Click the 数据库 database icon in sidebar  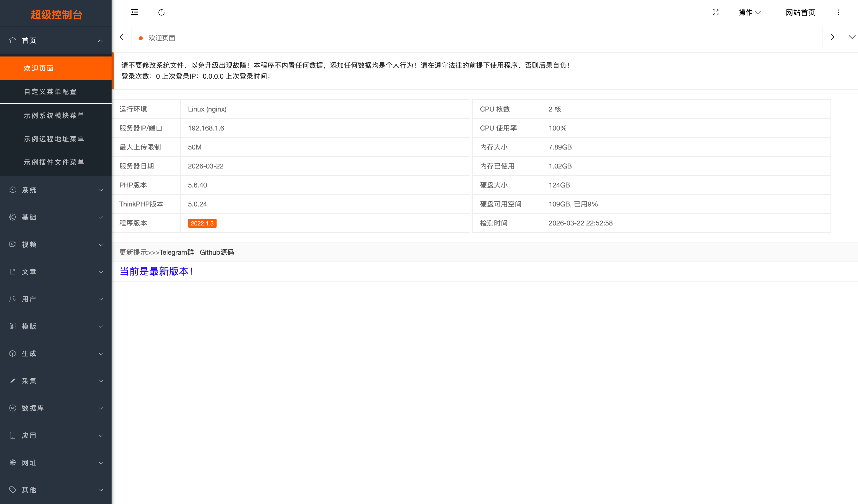tap(13, 408)
